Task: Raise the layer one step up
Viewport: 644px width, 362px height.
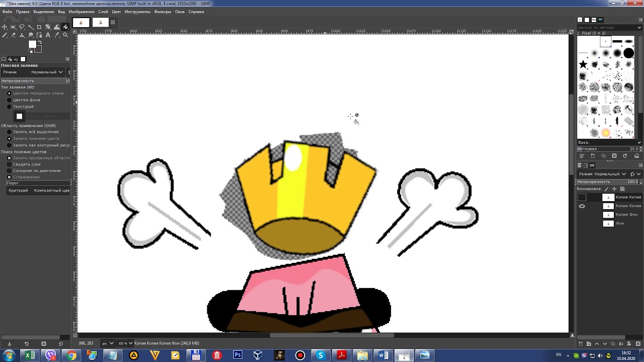Action: click(x=597, y=344)
